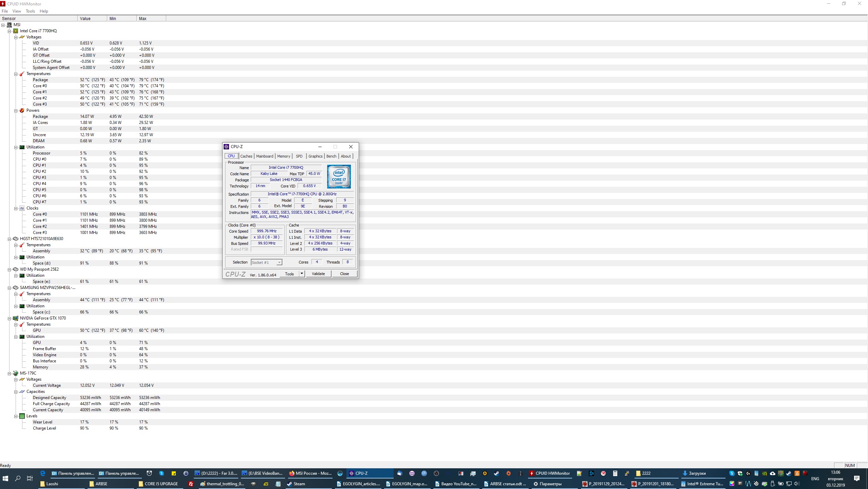Image resolution: width=868 pixels, height=489 pixels.
Task: Open FileZilla from the taskbar
Action: coord(191,484)
